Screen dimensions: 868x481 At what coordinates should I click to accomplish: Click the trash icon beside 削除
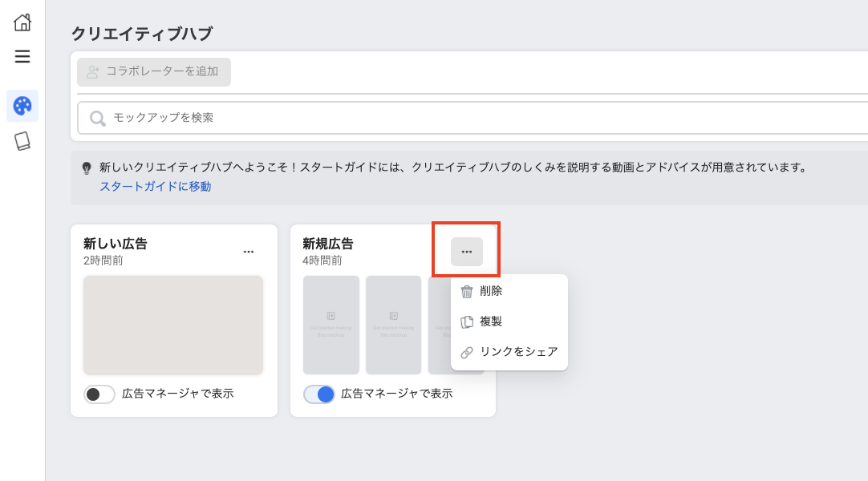click(467, 292)
